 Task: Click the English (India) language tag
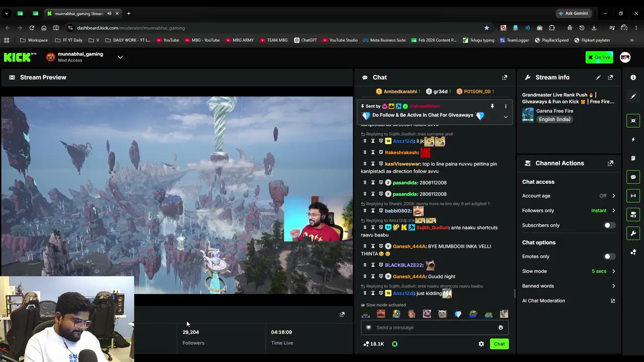click(554, 120)
